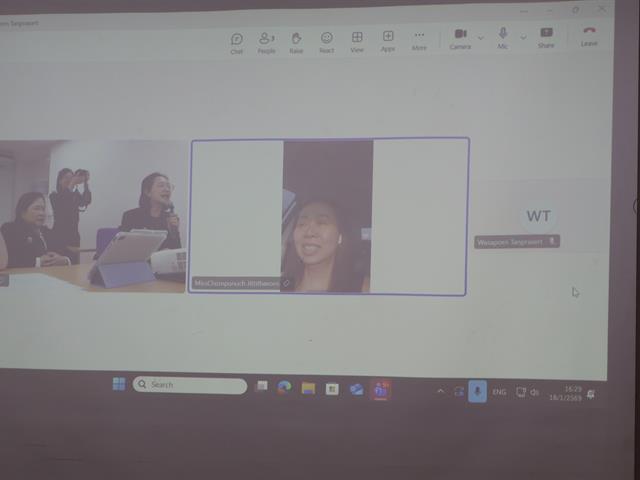Expand the Mic options dropdown arrow
Screen dimensions: 640x480
coord(523,38)
